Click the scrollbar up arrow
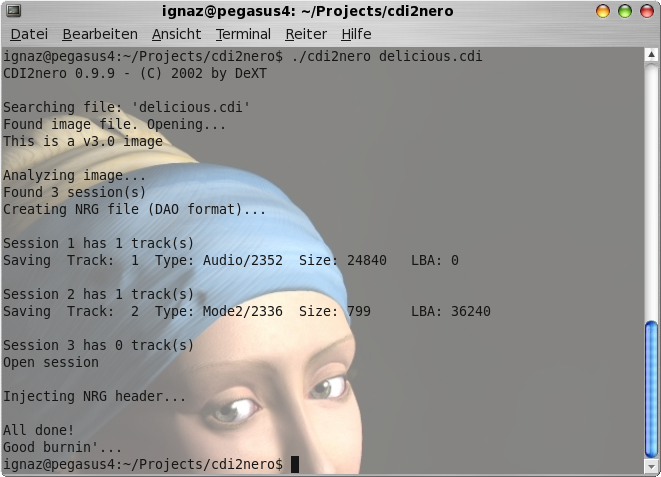661x477 pixels. coord(651,54)
